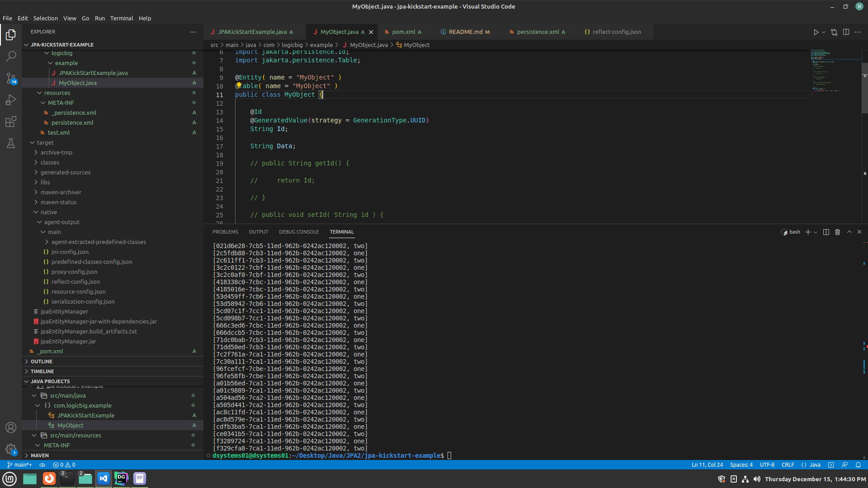
Task: Click the lightbulb code action on line 10
Action: (239, 85)
